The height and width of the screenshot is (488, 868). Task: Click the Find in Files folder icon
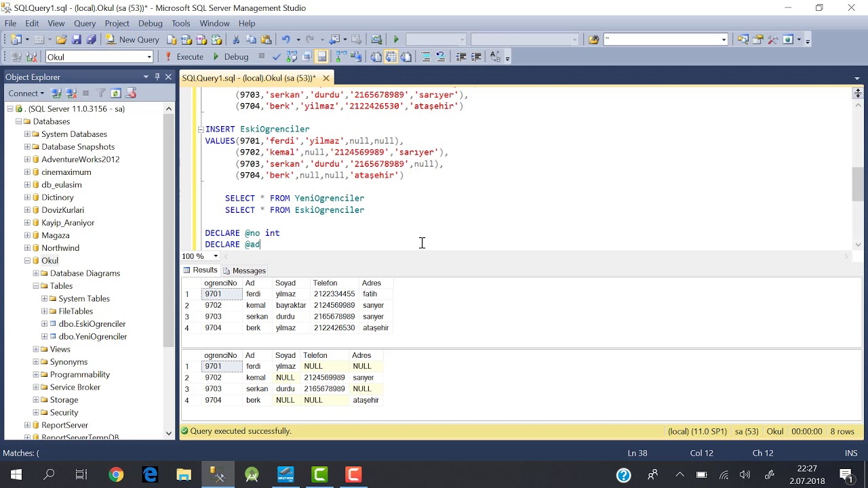593,39
